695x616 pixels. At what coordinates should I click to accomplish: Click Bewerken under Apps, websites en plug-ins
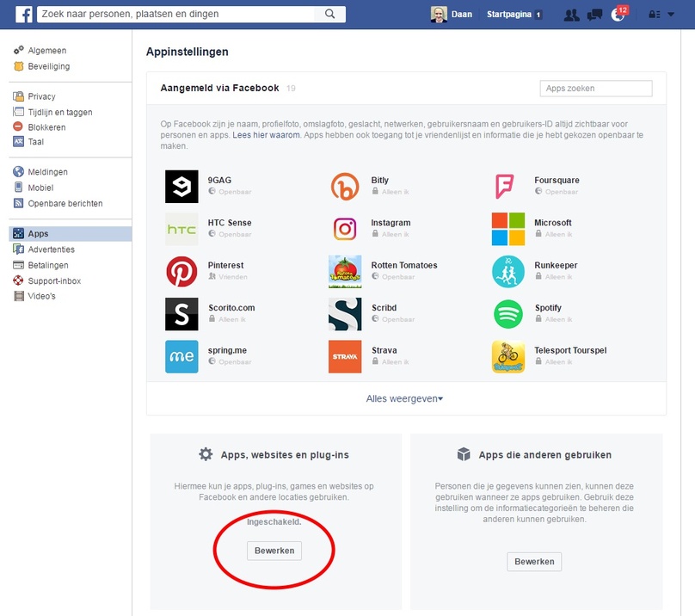pyautogui.click(x=274, y=551)
